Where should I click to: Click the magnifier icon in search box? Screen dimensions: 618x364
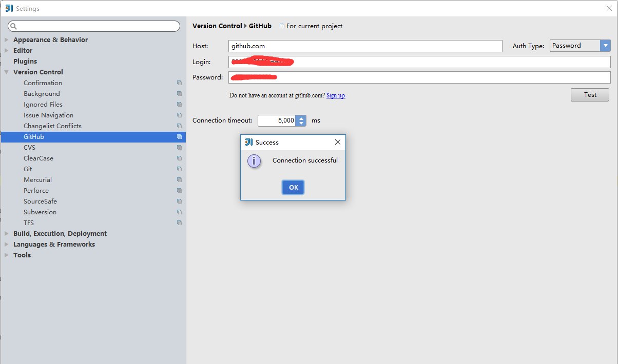coord(14,26)
